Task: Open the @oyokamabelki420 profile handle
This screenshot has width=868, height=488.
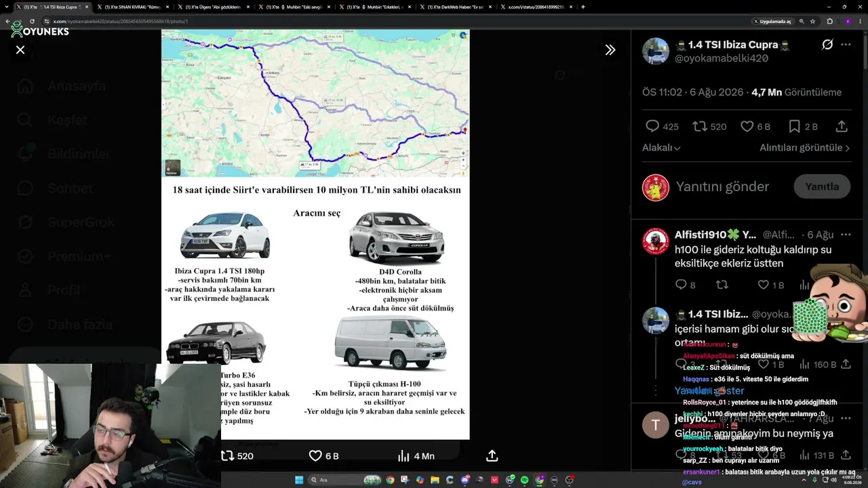Action: coord(722,59)
